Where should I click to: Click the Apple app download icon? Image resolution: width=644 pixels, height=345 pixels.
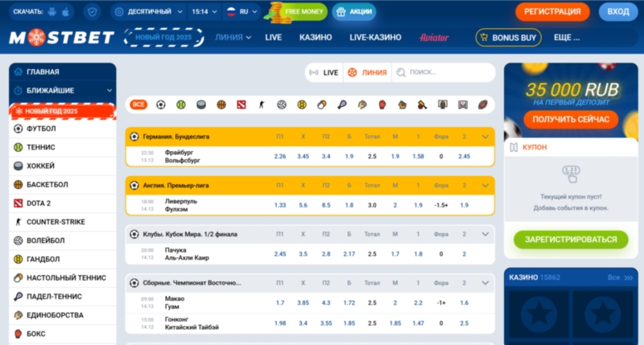click(66, 12)
